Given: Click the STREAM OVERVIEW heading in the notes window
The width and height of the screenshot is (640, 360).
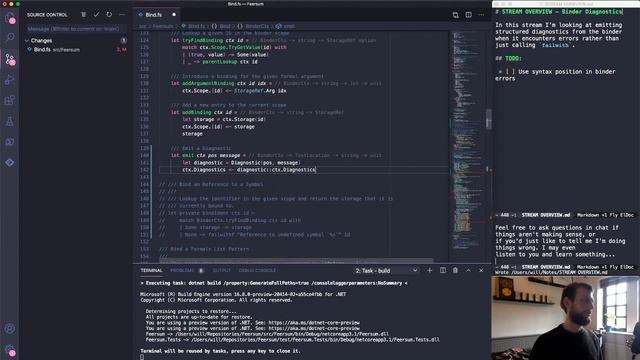Looking at the screenshot, I should 559,12.
